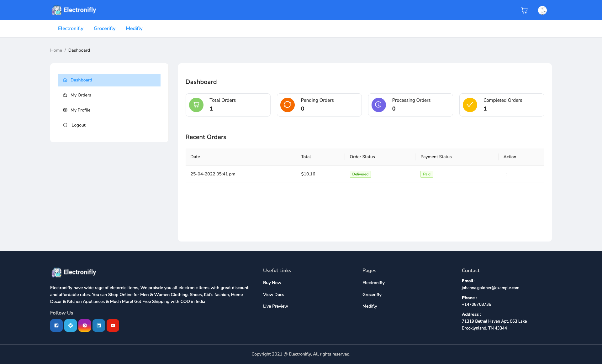Click the Total Orders card

228,105
